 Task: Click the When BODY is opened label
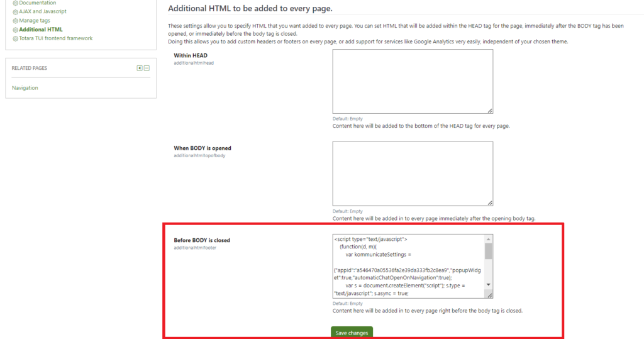tap(203, 148)
